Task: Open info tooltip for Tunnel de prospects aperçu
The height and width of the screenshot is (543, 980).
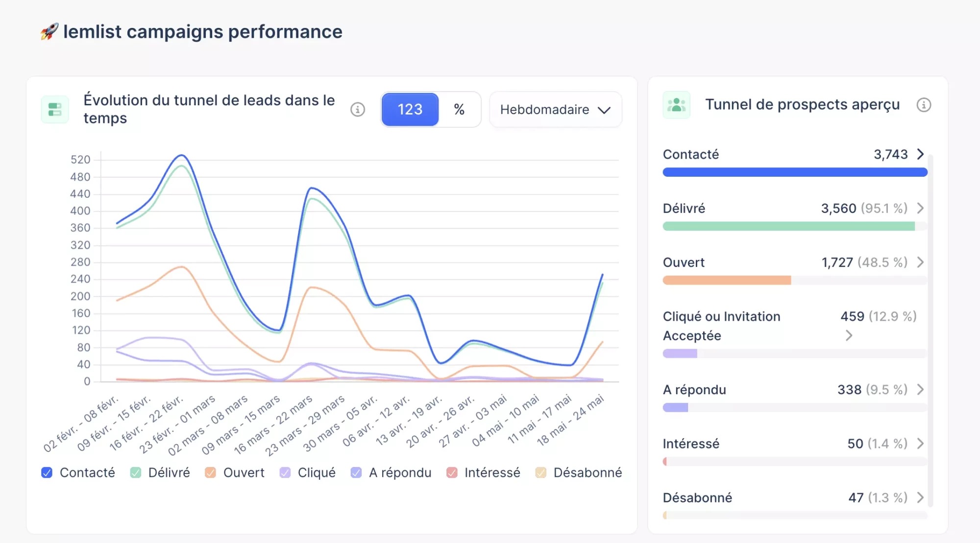Action: tap(924, 105)
